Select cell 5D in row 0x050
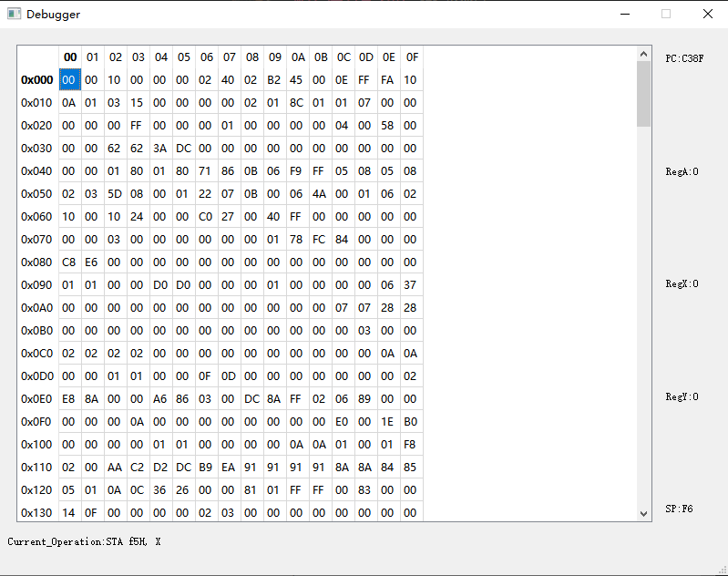Viewport: 728px width, 576px height. (x=116, y=194)
